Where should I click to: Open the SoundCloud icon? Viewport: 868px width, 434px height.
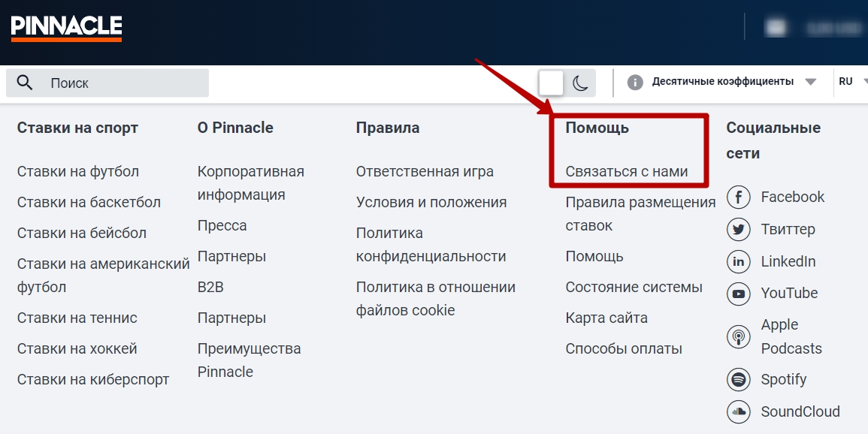(x=739, y=412)
